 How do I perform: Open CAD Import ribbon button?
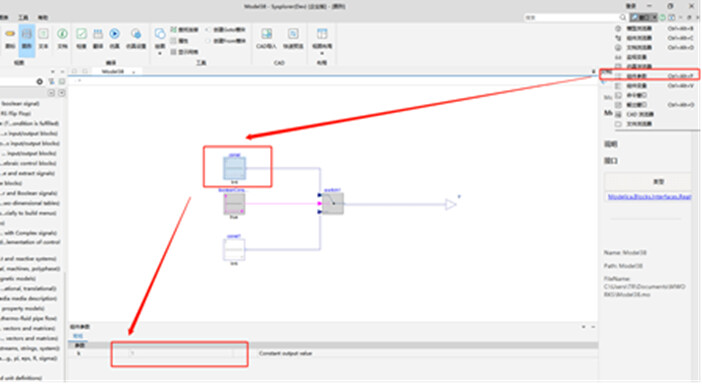(266, 38)
